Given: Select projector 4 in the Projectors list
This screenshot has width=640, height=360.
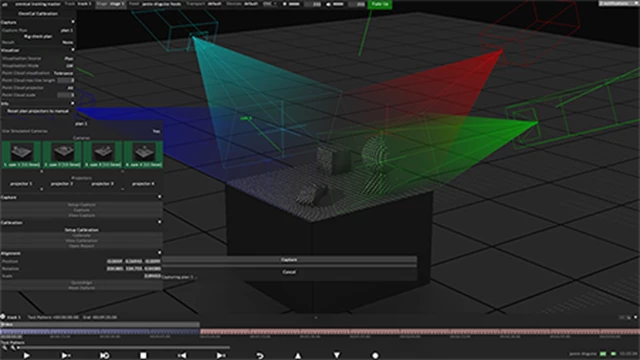Looking at the screenshot, I should point(143,184).
